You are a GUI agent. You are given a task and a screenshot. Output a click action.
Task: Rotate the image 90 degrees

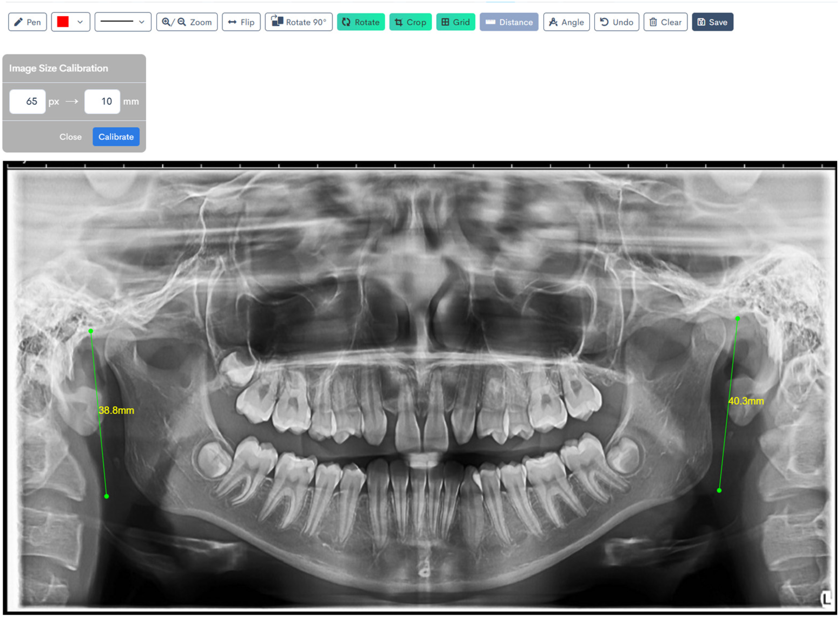pyautogui.click(x=298, y=22)
